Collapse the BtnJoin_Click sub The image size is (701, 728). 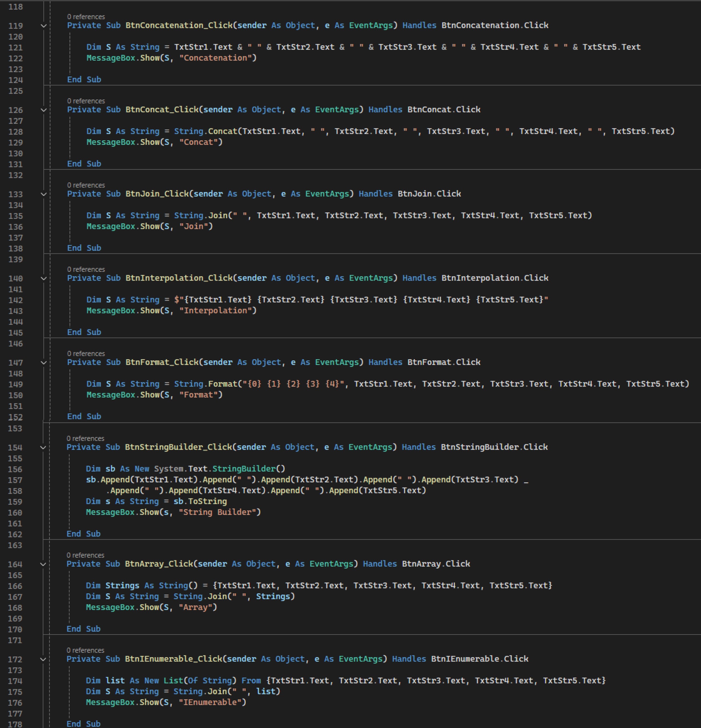point(43,194)
